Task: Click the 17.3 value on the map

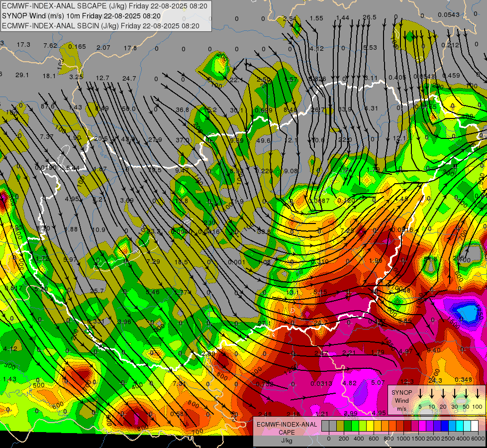Action: click(23, 45)
